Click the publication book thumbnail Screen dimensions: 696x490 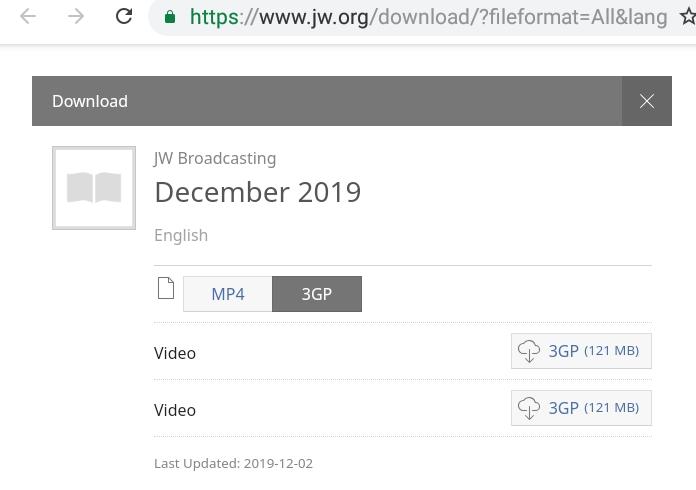94,188
